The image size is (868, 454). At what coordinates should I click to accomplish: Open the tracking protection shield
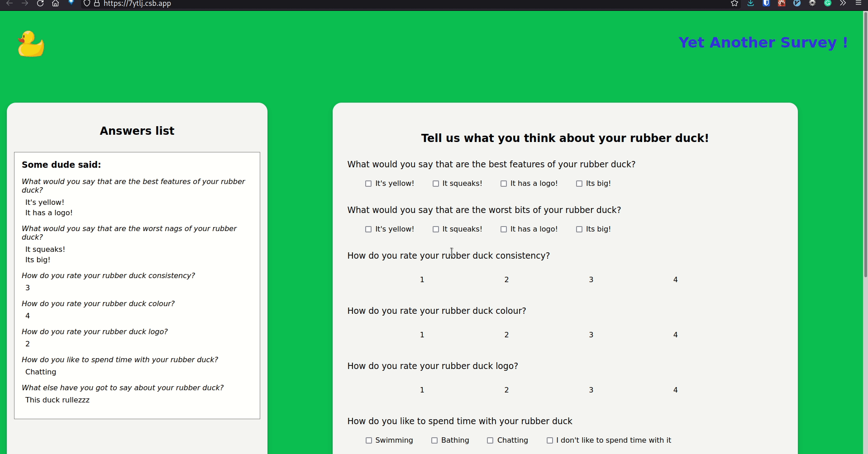point(87,4)
